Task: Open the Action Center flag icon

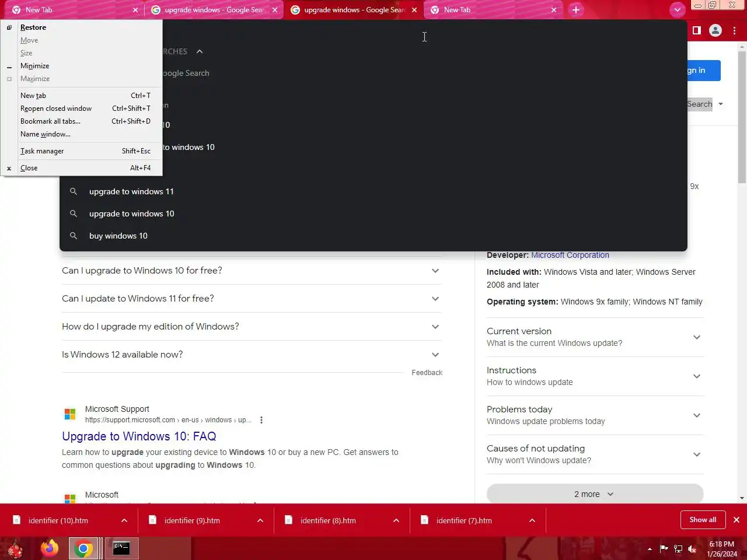Action: (x=664, y=549)
